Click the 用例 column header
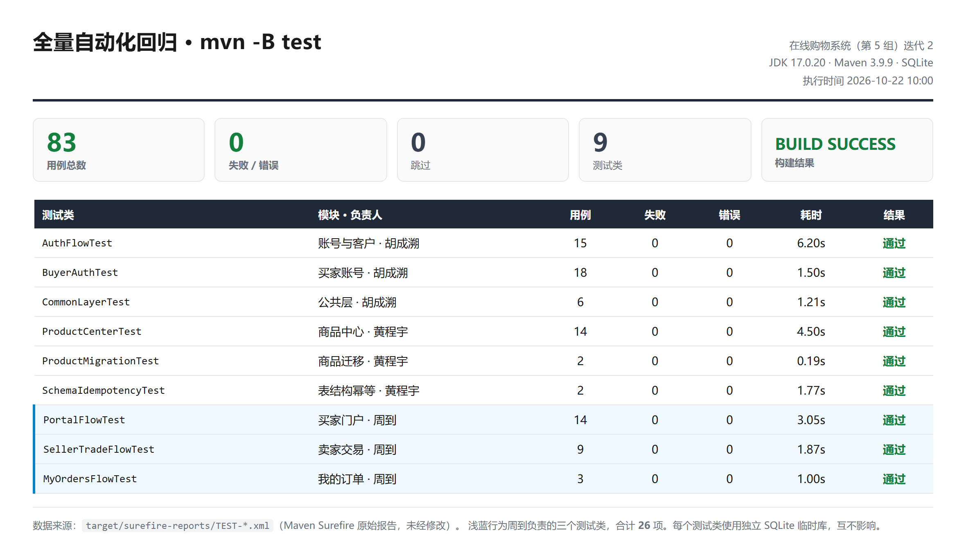Image resolution: width=966 pixels, height=560 pixels. [580, 215]
